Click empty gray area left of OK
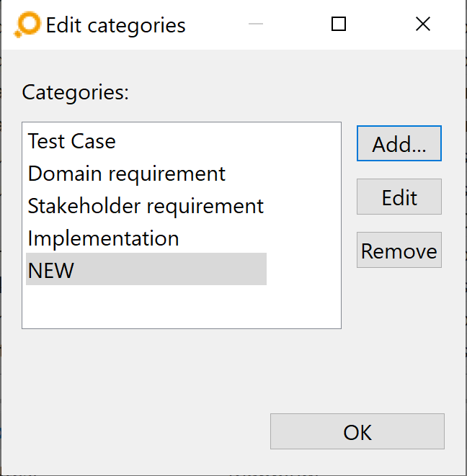 click(137, 431)
